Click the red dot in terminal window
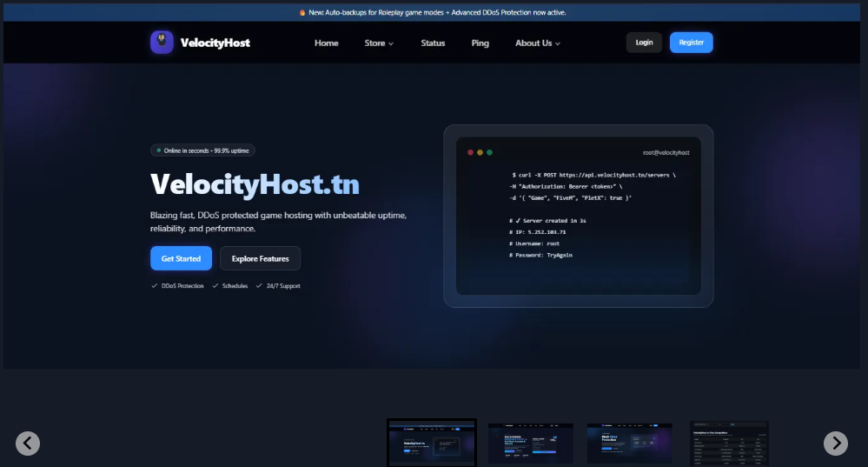The width and height of the screenshot is (868, 467). pyautogui.click(x=471, y=152)
